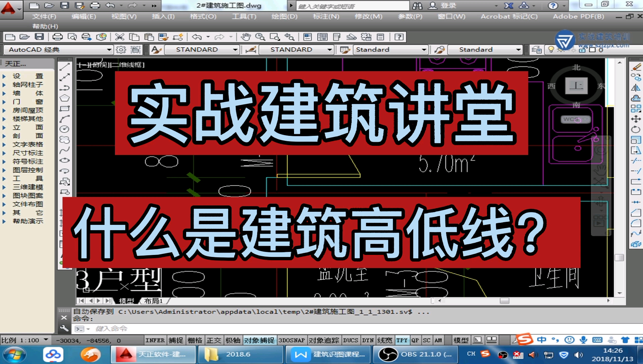Click the Print icon in toolbar

[57, 37]
